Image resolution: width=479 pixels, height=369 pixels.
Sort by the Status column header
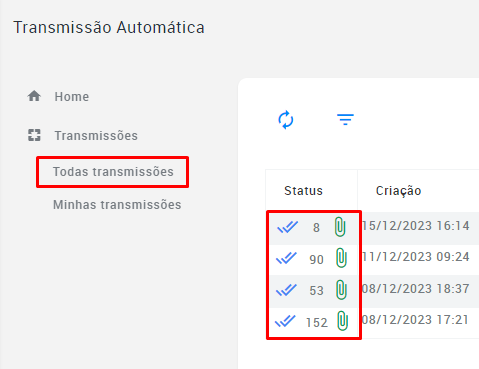303,191
